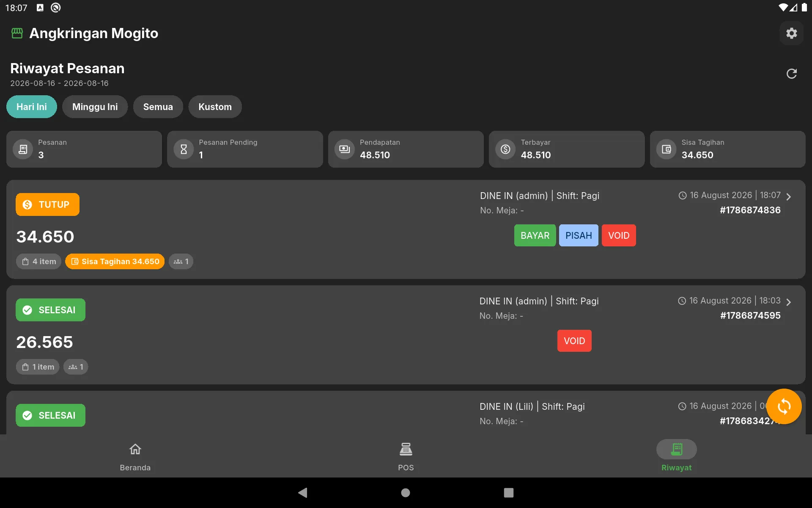Screen dimensions: 812x508
Task: Refresh order history with the reload icon
Action: (791, 74)
